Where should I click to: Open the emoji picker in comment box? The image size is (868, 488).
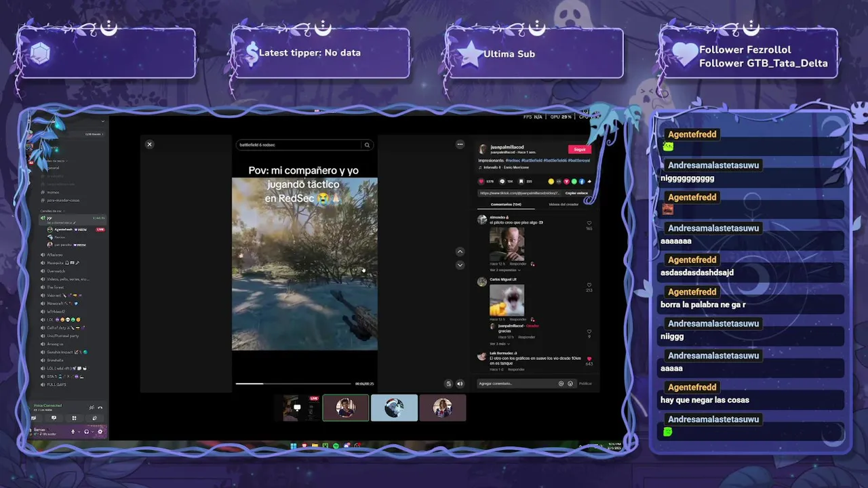[570, 384]
